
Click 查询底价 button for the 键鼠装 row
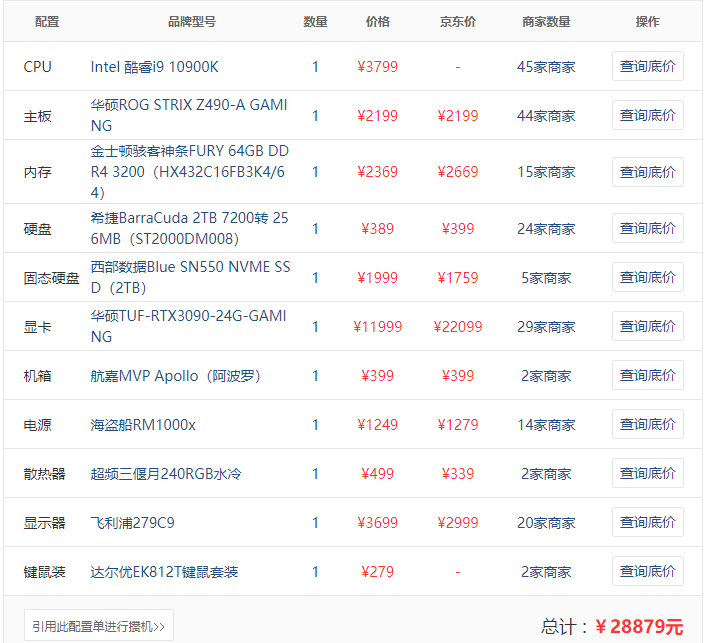647,572
